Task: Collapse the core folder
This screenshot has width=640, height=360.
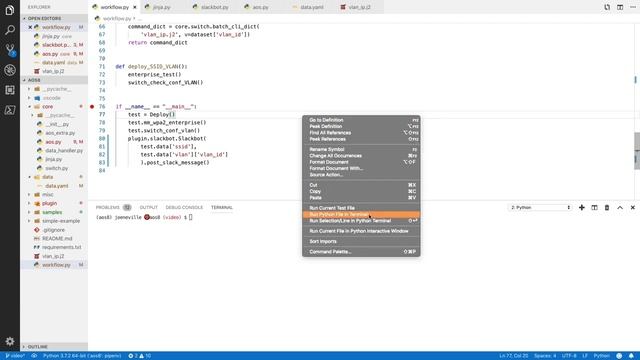Action: (47, 107)
